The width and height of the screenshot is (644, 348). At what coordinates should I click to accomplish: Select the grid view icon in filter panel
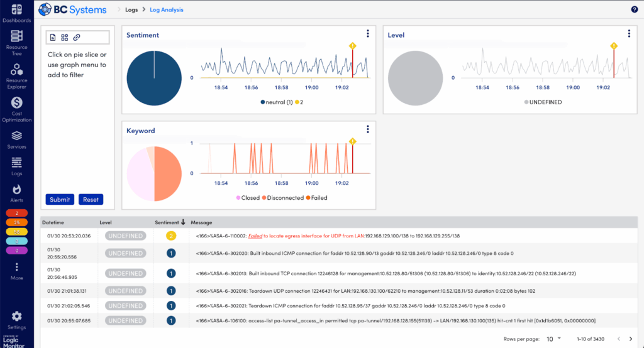65,37
